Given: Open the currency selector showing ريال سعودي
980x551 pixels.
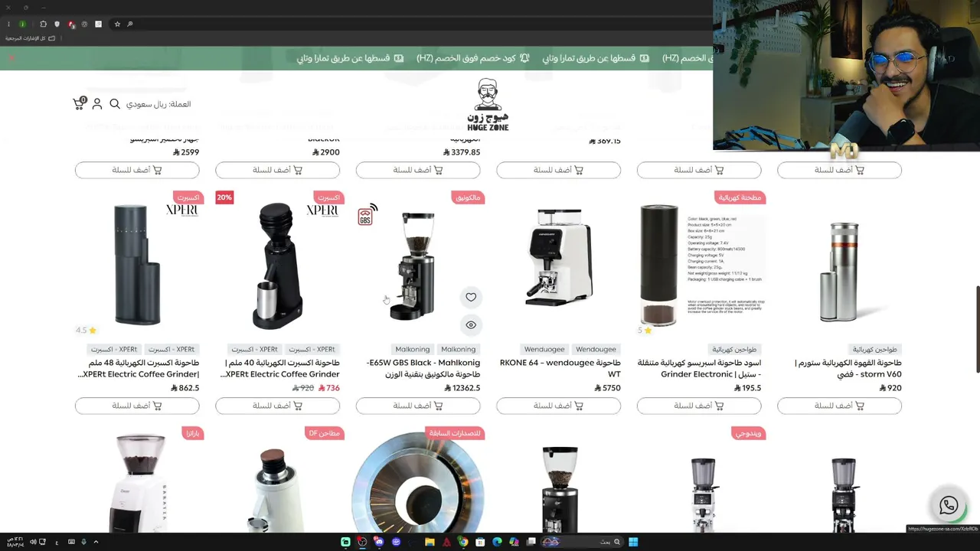Looking at the screenshot, I should click(158, 104).
